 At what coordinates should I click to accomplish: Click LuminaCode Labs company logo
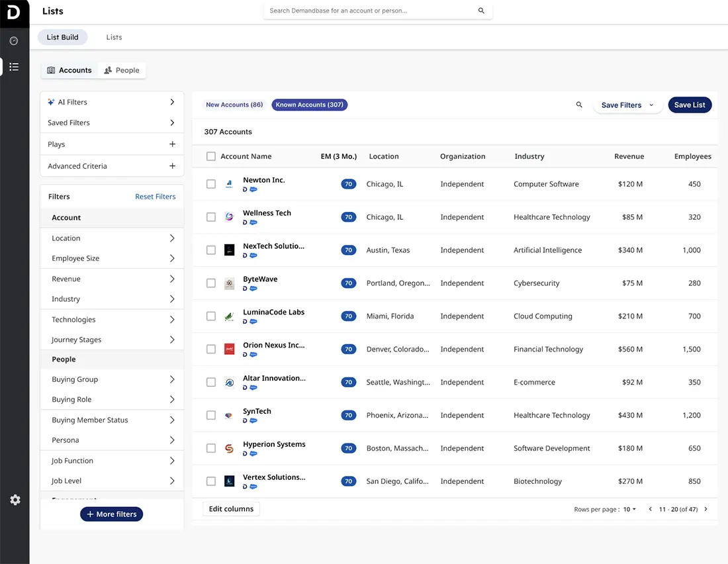tap(230, 316)
